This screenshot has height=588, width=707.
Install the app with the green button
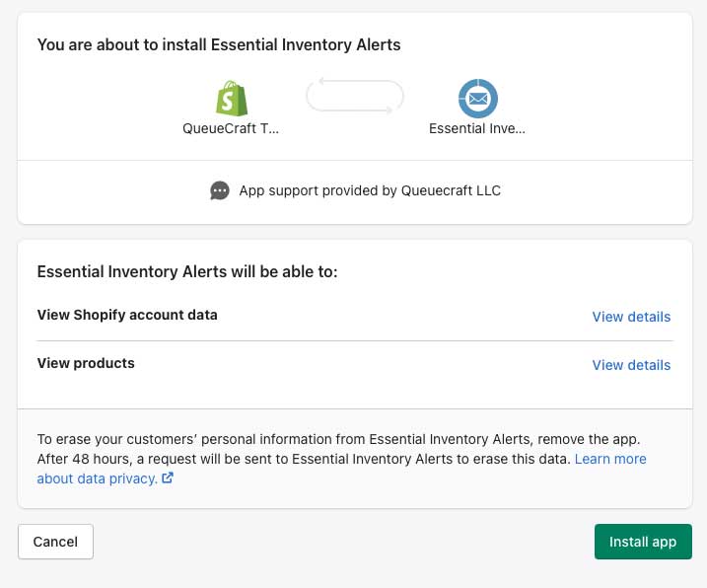tap(643, 542)
